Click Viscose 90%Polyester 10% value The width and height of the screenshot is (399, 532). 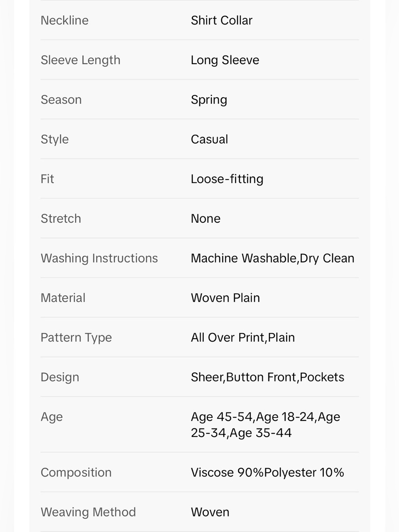pos(268,473)
